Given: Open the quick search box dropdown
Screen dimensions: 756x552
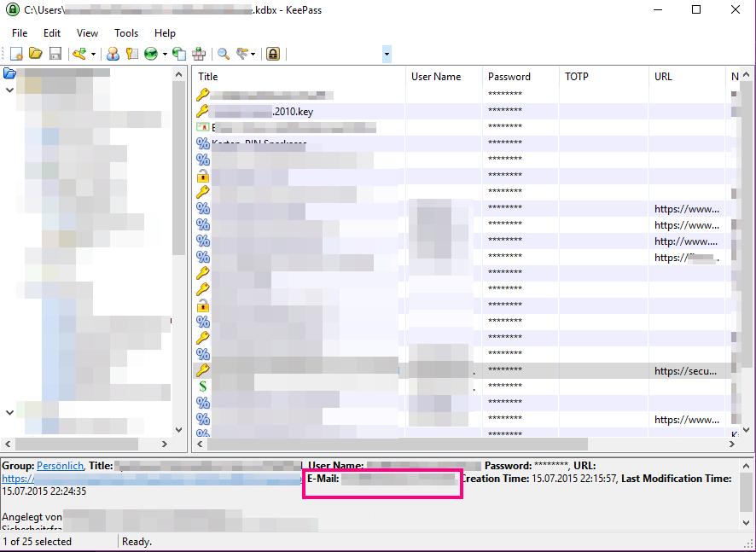Looking at the screenshot, I should [x=386, y=53].
